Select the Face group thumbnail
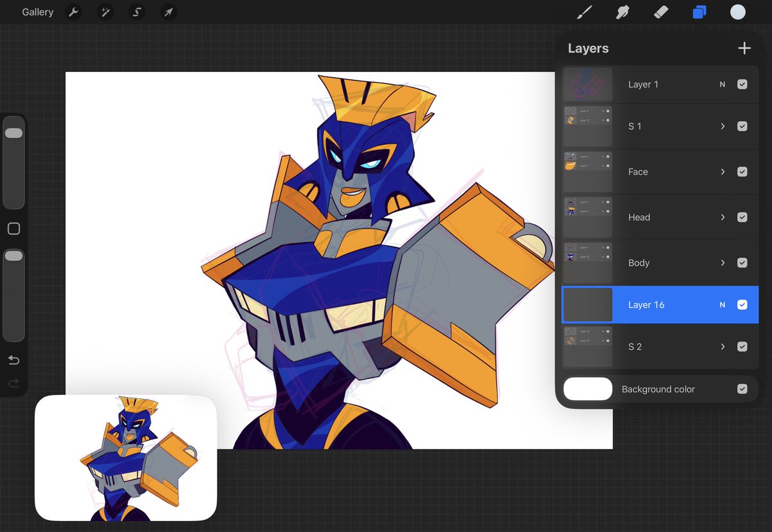Image resolution: width=772 pixels, height=532 pixels. click(x=588, y=172)
